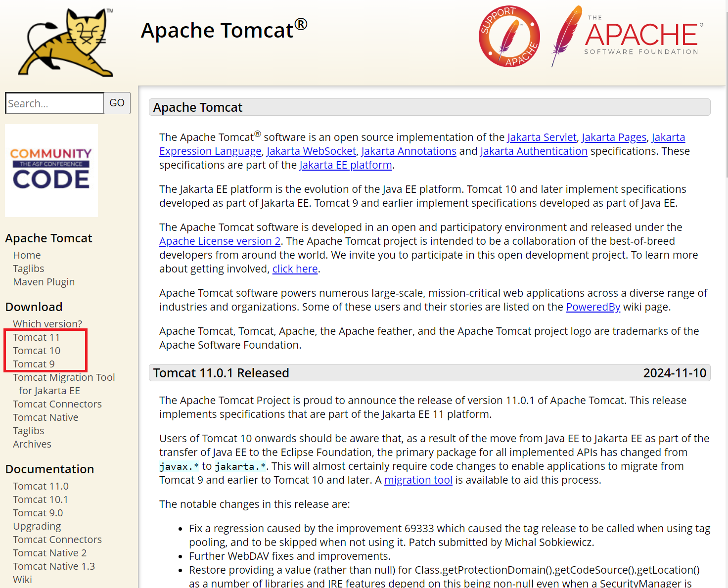728x588 pixels.
Task: Open Tomcat 9.0 documentation
Action: (38, 513)
